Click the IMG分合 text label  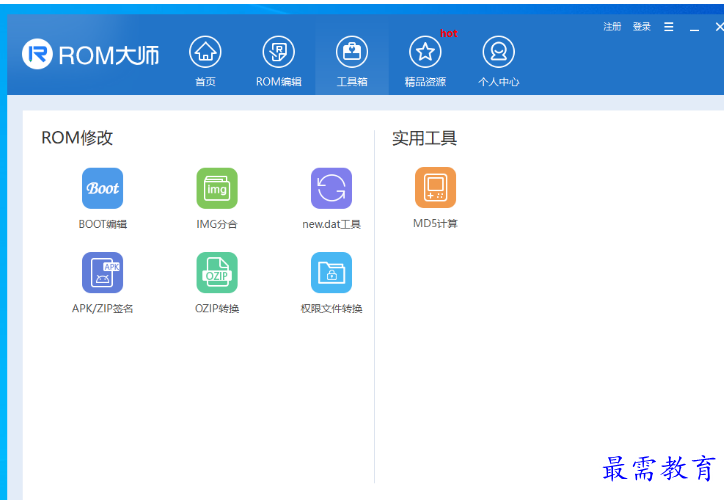coord(217,224)
